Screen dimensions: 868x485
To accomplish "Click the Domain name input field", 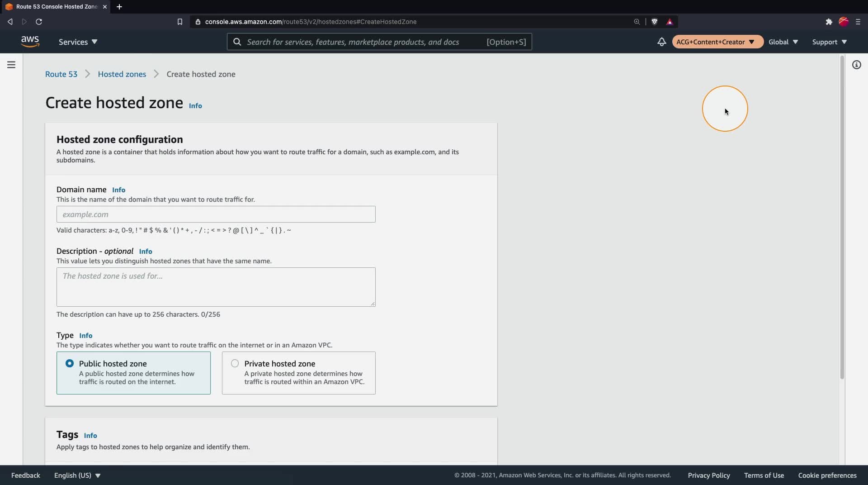I will point(216,214).
